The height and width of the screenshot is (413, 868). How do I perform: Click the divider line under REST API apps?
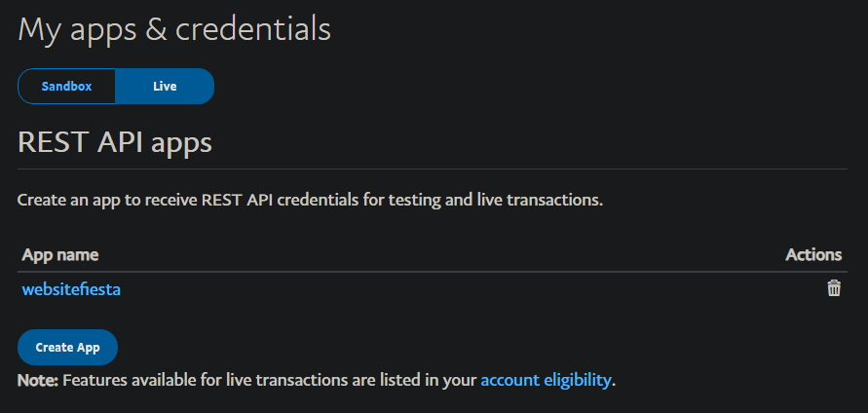pyautogui.click(x=433, y=169)
